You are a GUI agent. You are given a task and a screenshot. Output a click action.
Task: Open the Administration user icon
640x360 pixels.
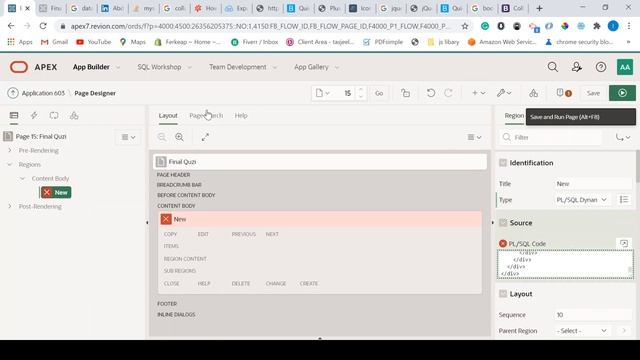pyautogui.click(x=577, y=67)
